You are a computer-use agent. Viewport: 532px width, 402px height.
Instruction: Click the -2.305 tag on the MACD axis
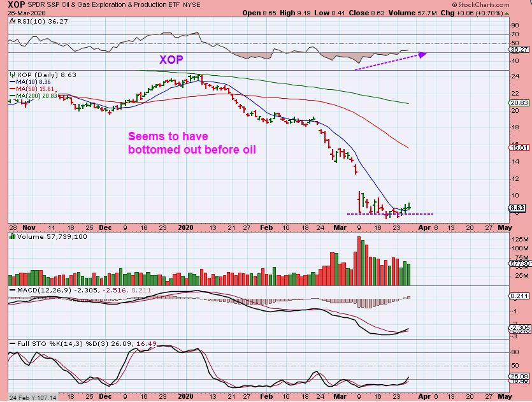coord(519,327)
